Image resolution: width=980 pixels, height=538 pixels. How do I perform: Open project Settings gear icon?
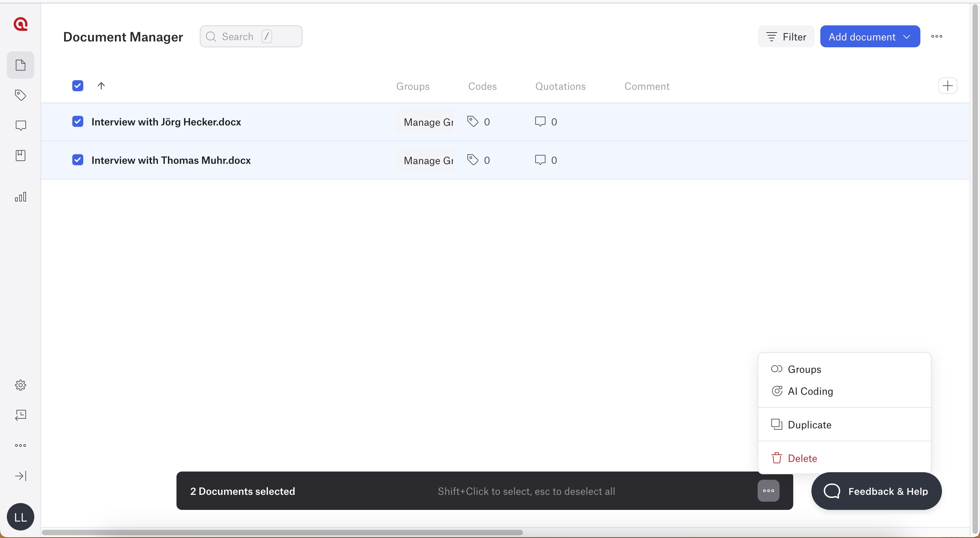(x=21, y=385)
